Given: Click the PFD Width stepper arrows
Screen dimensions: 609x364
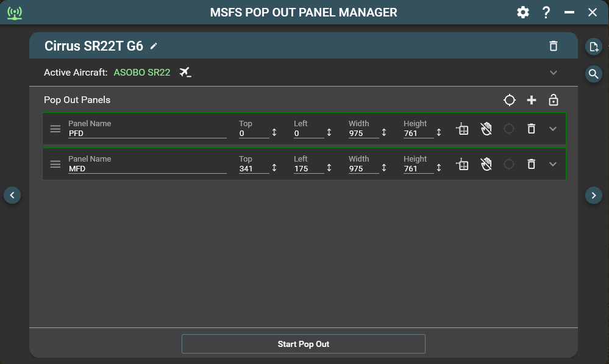Looking at the screenshot, I should (x=384, y=132).
